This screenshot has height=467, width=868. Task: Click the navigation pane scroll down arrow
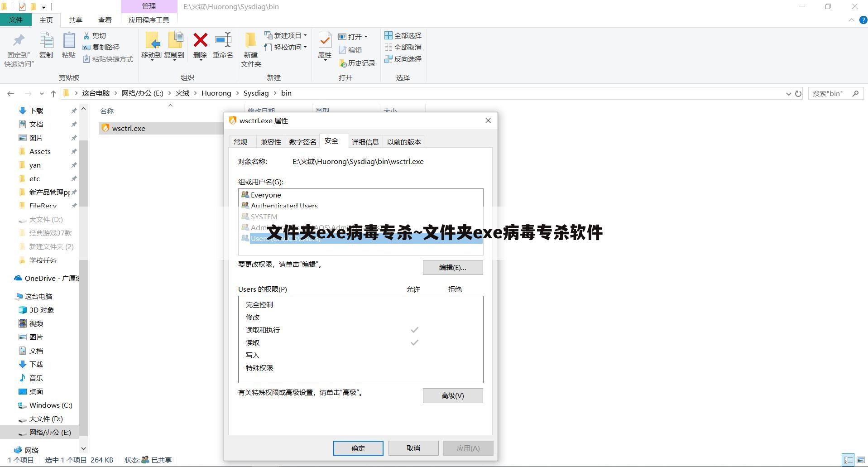(83, 449)
